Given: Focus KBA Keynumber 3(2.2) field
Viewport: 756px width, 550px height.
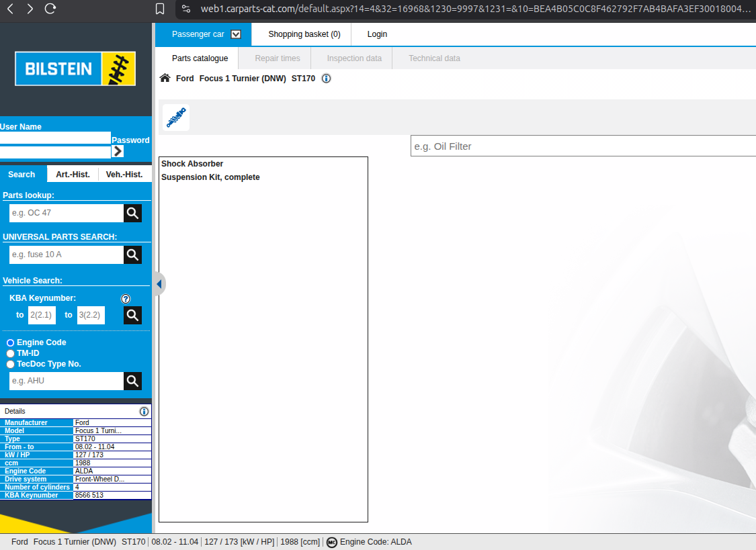Looking at the screenshot, I should point(91,315).
